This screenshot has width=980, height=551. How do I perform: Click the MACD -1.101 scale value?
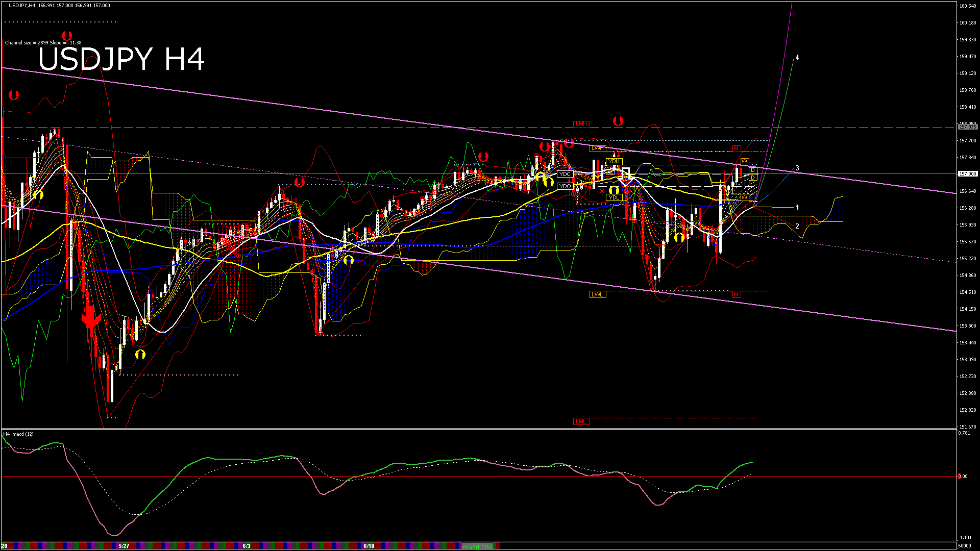pos(965,538)
